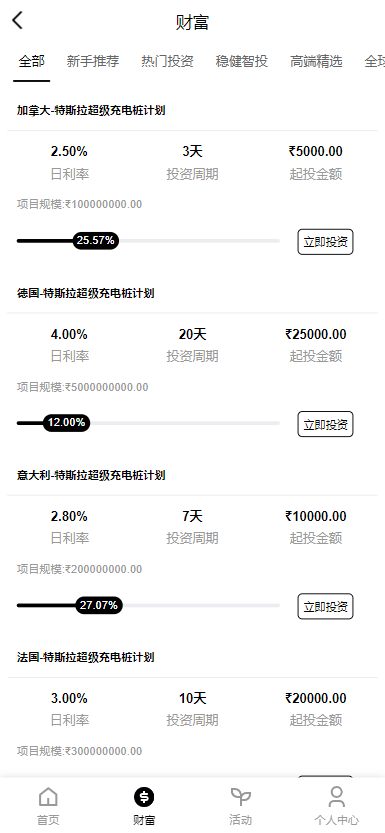Click the 25.57% progress indicator
The height and width of the screenshot is (833, 385).
coord(96,241)
